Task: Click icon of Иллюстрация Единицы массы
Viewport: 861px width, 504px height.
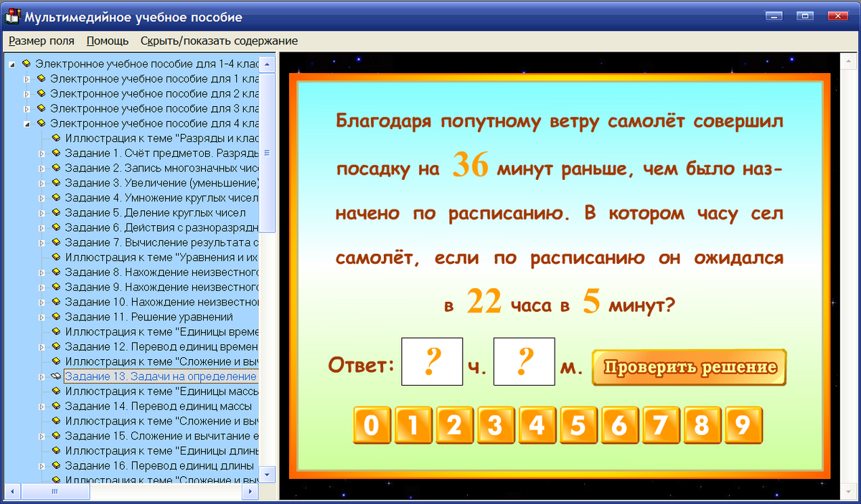Action: pyautogui.click(x=56, y=391)
